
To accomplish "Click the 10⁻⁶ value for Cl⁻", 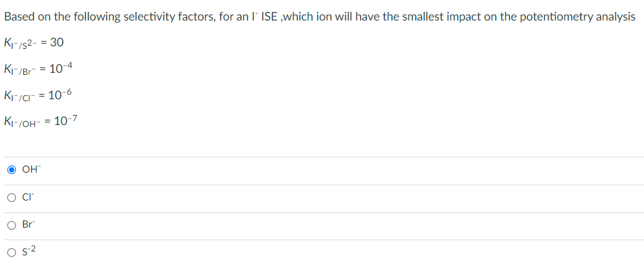I will point(60,95).
